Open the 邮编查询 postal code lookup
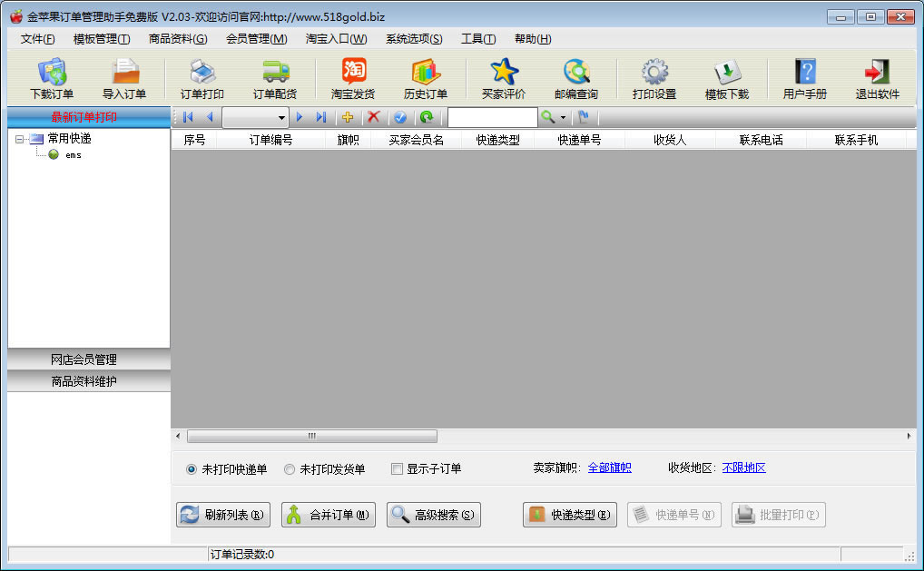The image size is (924, 571). pyautogui.click(x=575, y=77)
